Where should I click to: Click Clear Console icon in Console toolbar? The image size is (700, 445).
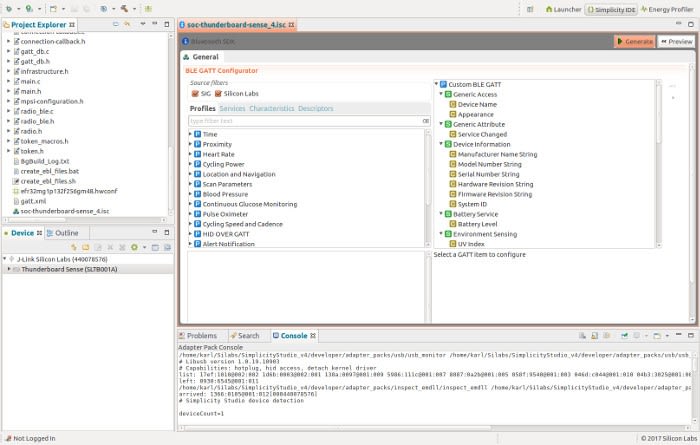click(x=582, y=336)
